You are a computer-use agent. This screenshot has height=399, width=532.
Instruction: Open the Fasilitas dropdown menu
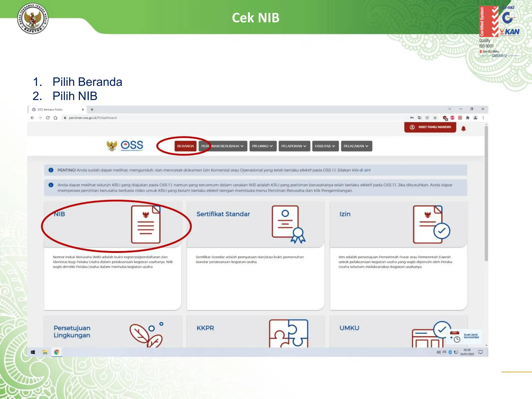(x=325, y=146)
